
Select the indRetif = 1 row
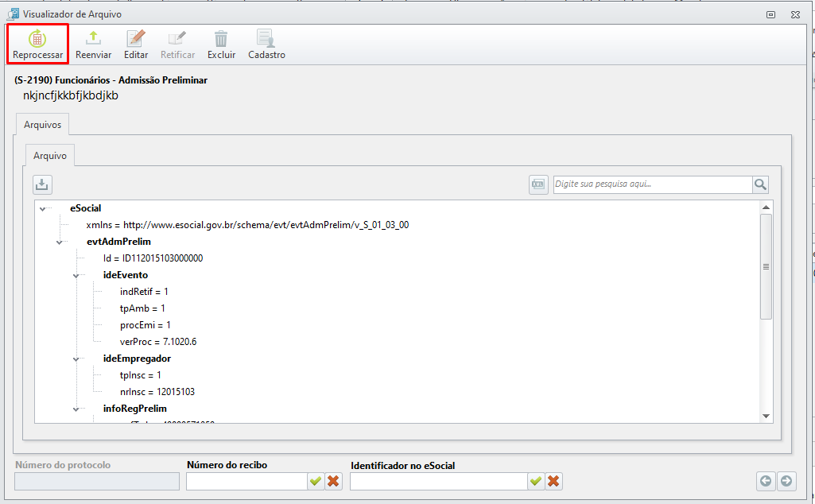(x=144, y=292)
